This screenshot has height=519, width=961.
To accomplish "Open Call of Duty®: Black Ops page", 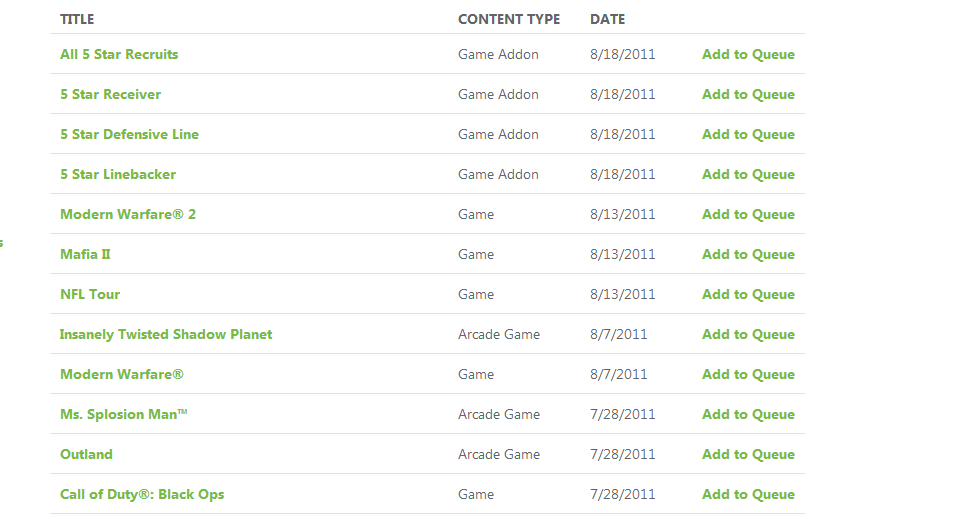I will pos(142,494).
